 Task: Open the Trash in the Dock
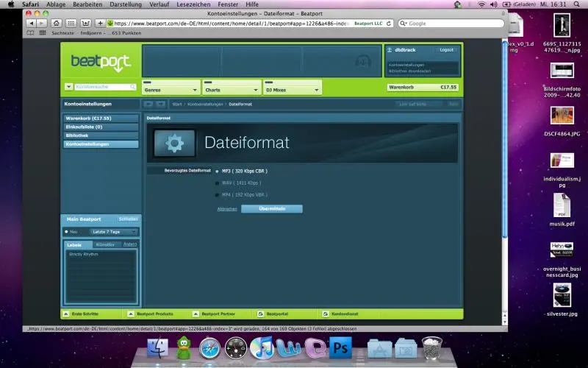coord(432,346)
